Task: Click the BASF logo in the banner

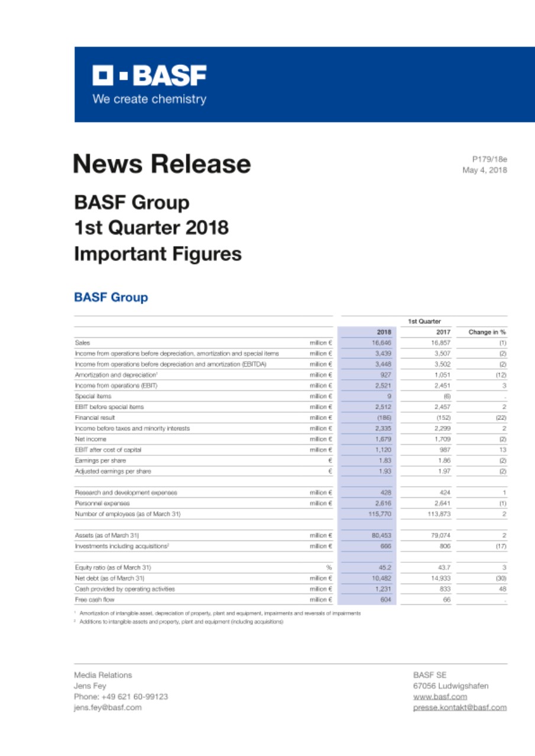Action: point(148,77)
